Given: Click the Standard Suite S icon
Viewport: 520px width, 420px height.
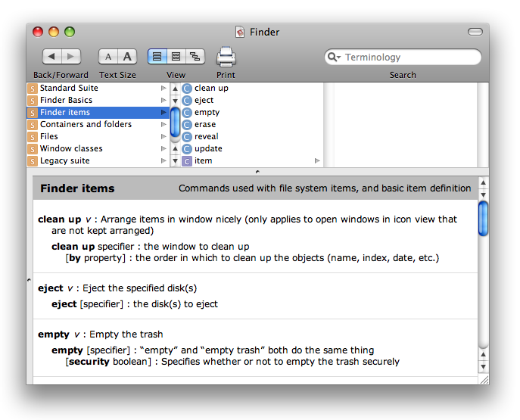Looking at the screenshot, I should click(x=32, y=89).
